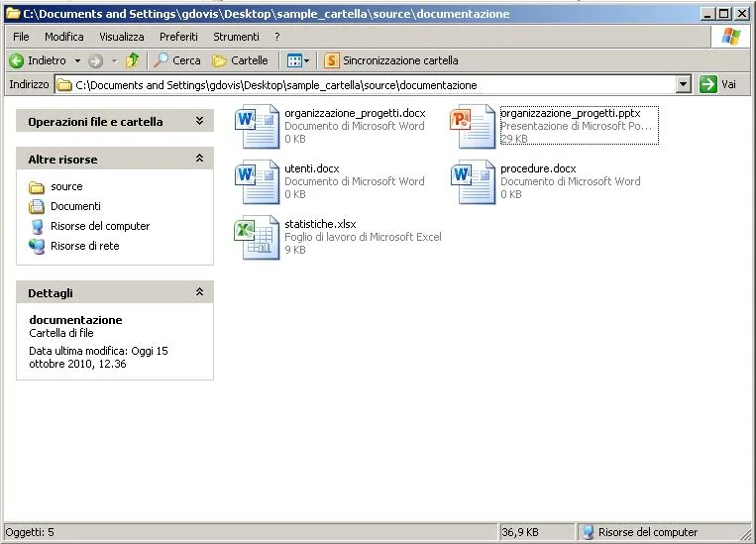
Task: Open Forward history dropdown arrow
Action: [114, 60]
